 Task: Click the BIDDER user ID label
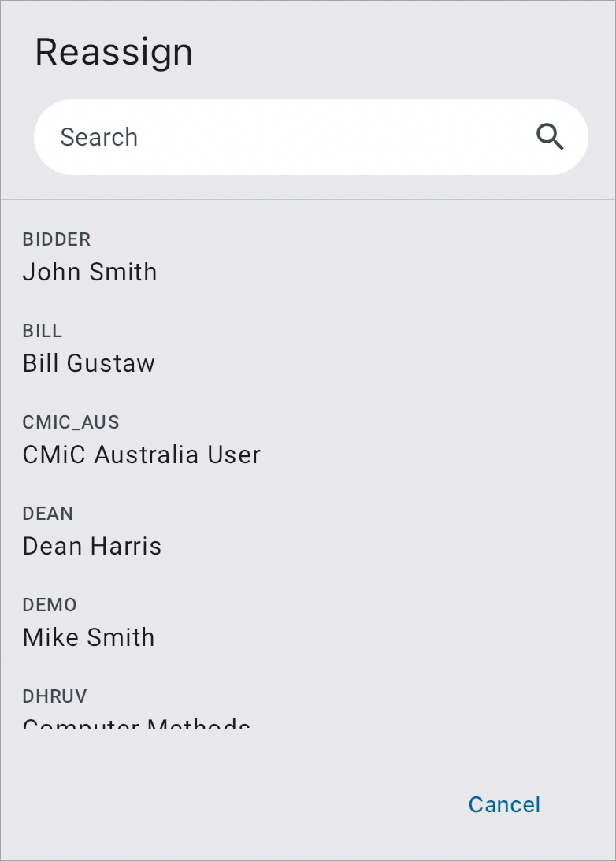coord(57,239)
